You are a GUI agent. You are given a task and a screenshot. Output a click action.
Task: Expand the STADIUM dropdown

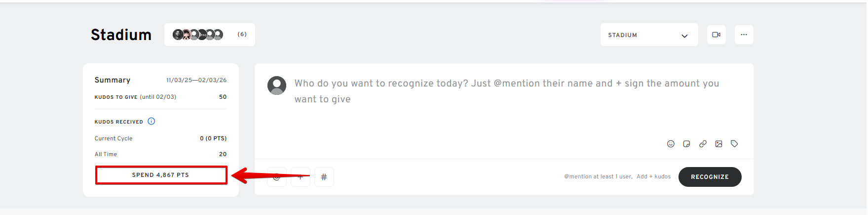[x=642, y=35]
